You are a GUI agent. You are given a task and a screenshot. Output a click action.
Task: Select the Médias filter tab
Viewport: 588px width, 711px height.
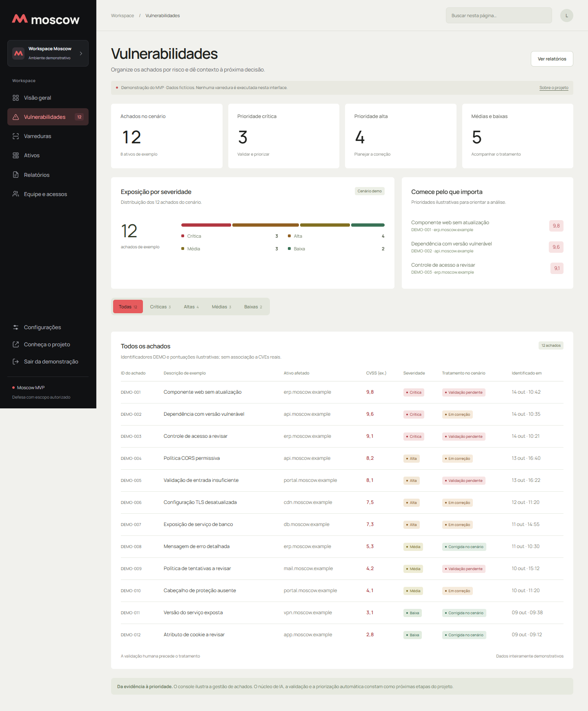[221, 307]
